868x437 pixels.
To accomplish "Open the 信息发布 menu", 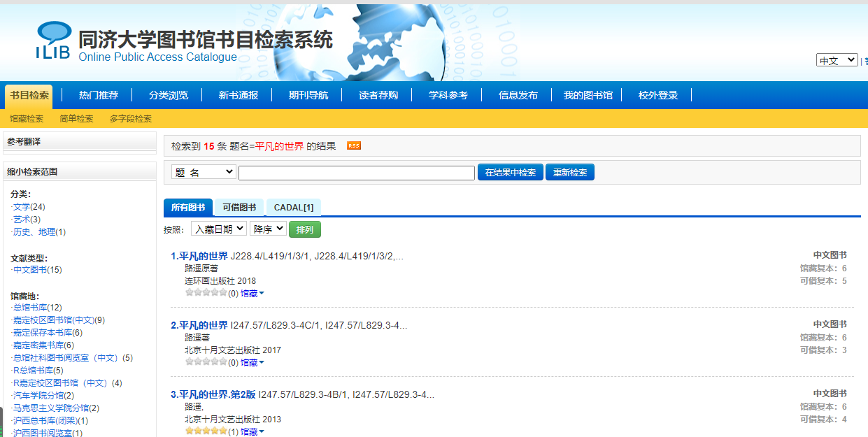I will (x=518, y=96).
